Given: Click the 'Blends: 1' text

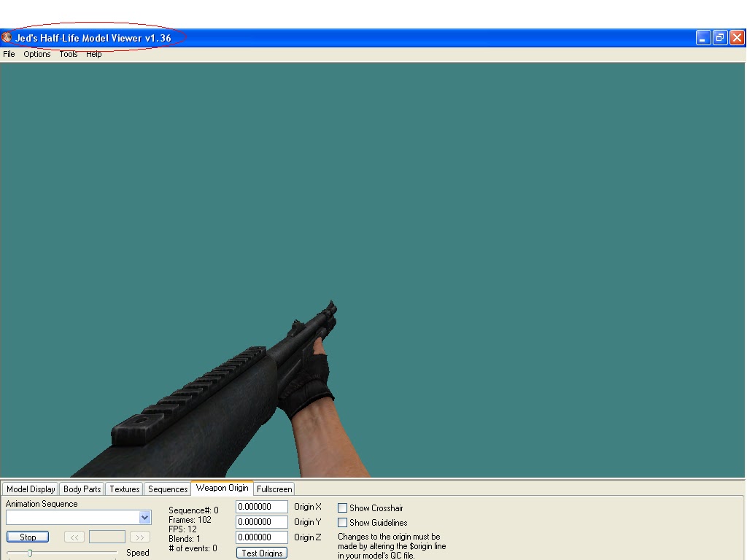Looking at the screenshot, I should [185, 539].
